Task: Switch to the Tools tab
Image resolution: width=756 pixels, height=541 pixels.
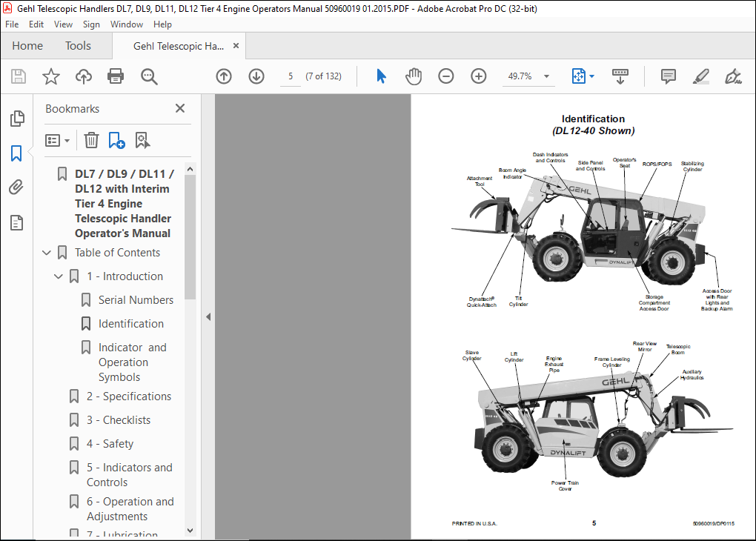Action: click(x=78, y=46)
